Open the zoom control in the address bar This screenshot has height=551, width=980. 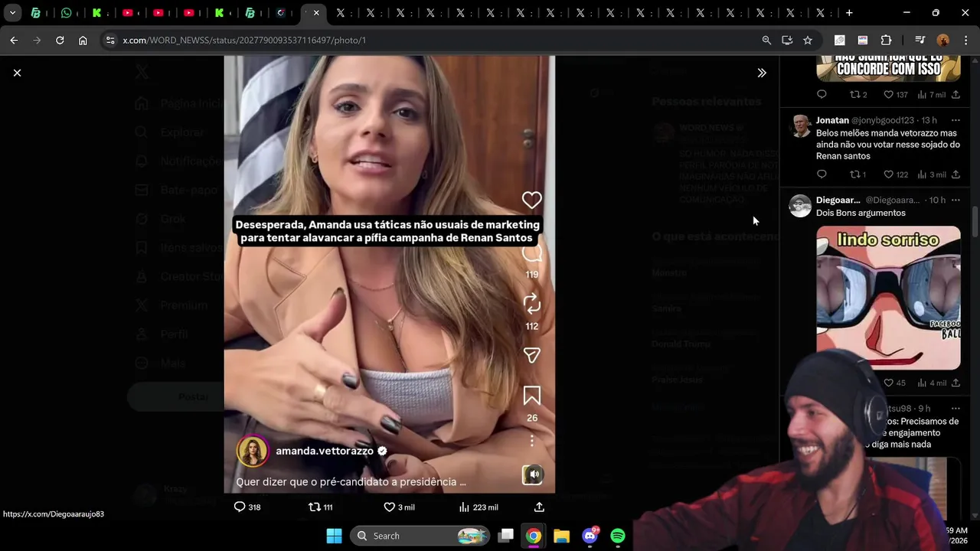[766, 40]
